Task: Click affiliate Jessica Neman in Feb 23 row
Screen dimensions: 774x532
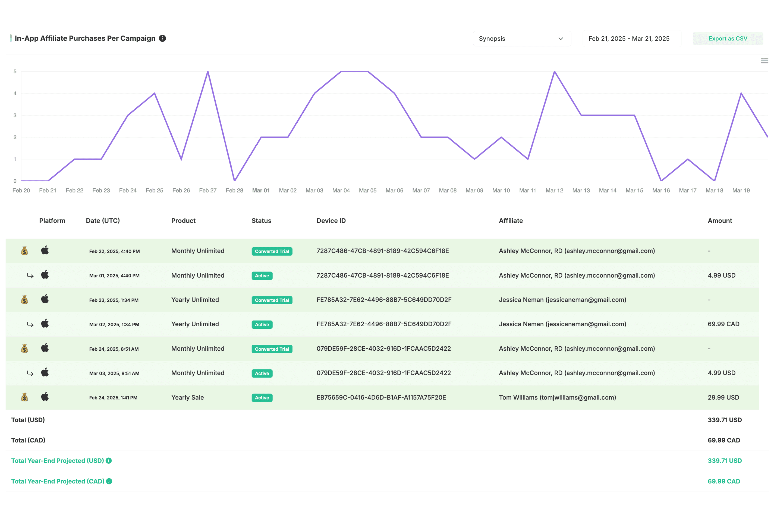Action: point(562,300)
